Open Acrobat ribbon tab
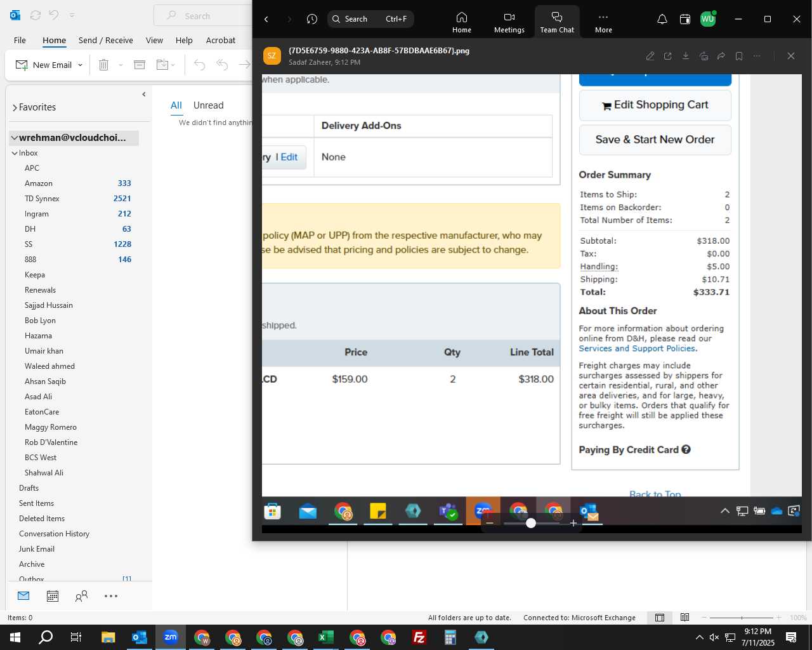The image size is (812, 650). (221, 40)
